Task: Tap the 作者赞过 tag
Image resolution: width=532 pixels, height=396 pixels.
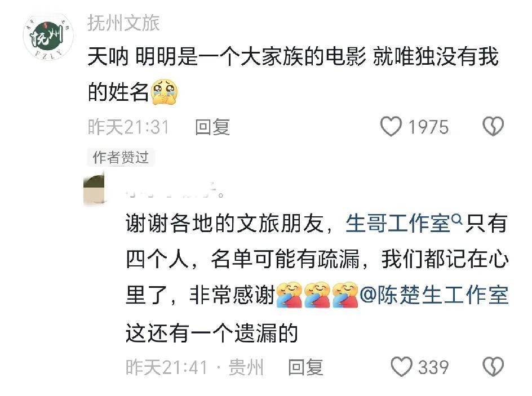Action: click(x=121, y=157)
